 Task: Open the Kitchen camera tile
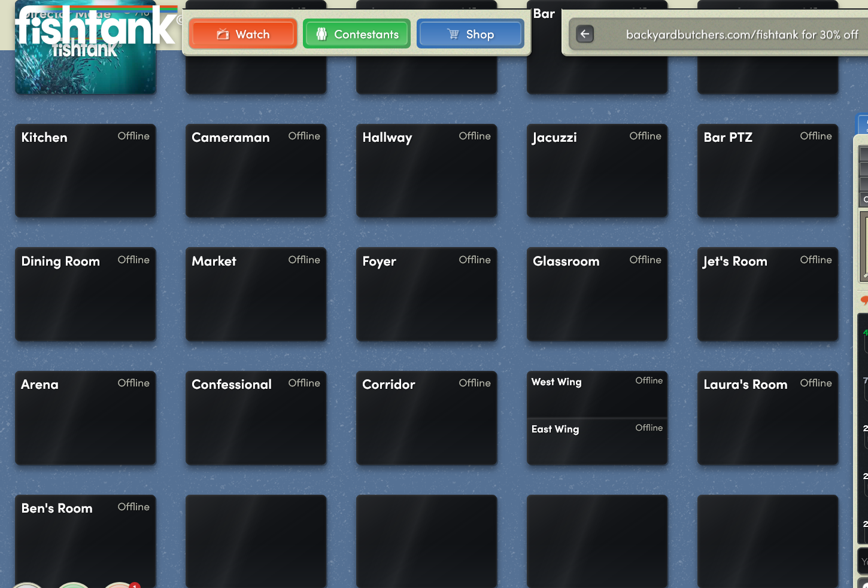[86, 170]
